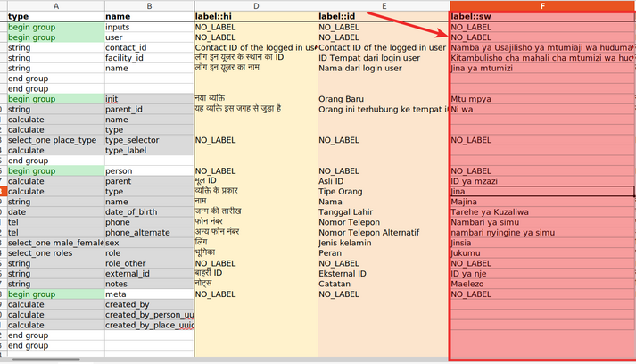
Task: Select column B header
Action: 149,5
